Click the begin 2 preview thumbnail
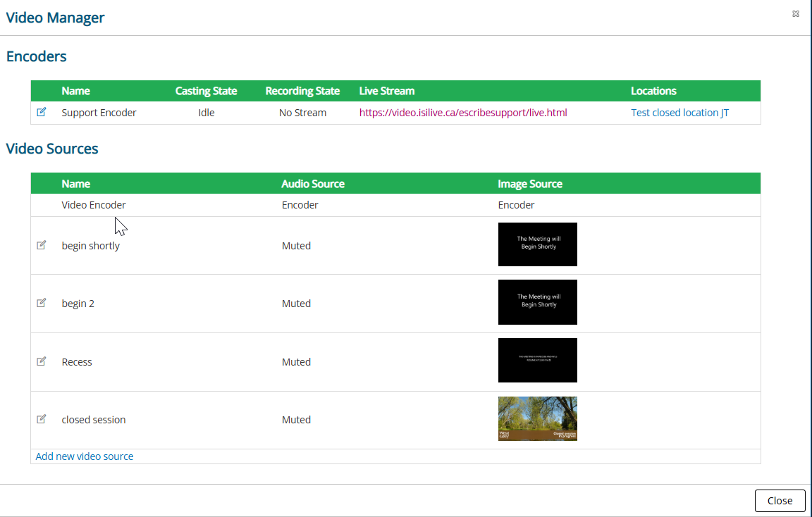The width and height of the screenshot is (812, 517). [537, 302]
